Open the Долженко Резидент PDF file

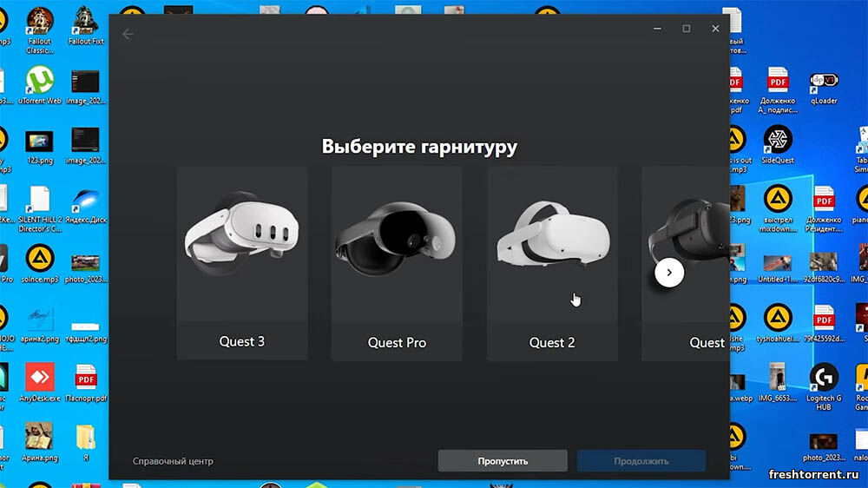(x=824, y=208)
